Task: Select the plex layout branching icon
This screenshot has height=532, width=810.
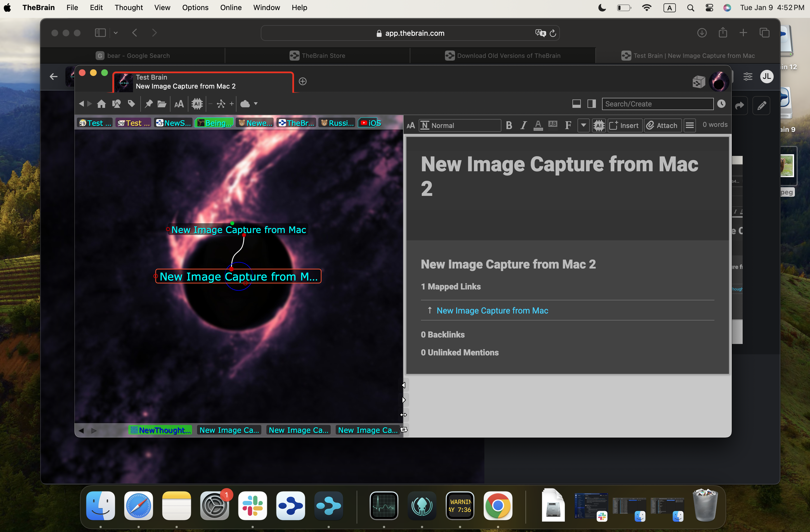Action: click(221, 104)
